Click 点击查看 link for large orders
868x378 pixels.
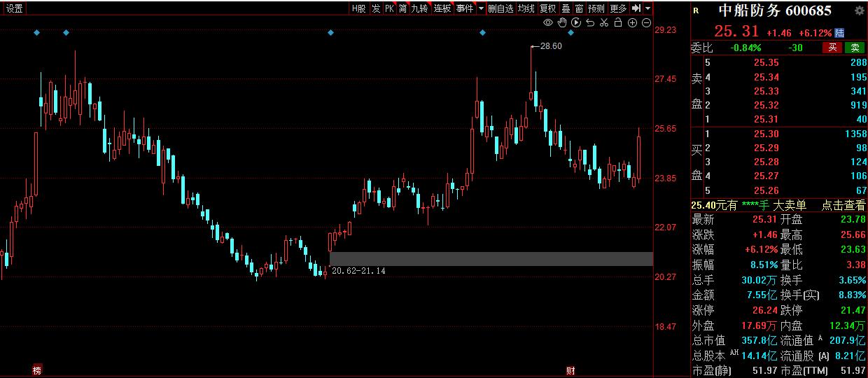[x=843, y=205]
